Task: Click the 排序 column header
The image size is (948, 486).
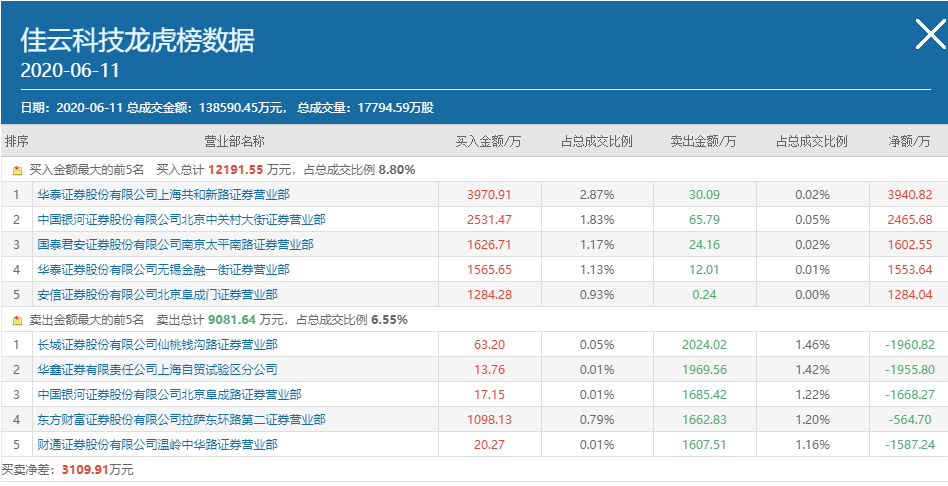Action: click(17, 142)
